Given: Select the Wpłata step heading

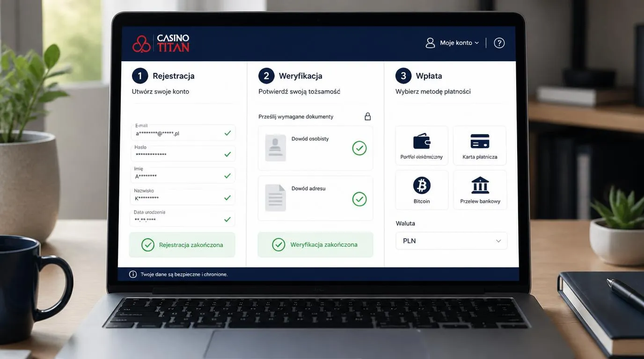Looking at the screenshot, I should [419, 76].
